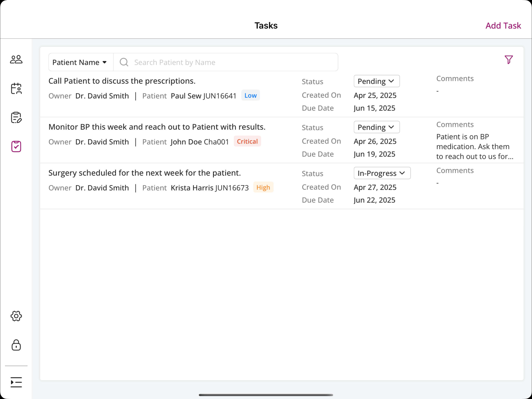Open Settings via the gear icon

(x=16, y=316)
